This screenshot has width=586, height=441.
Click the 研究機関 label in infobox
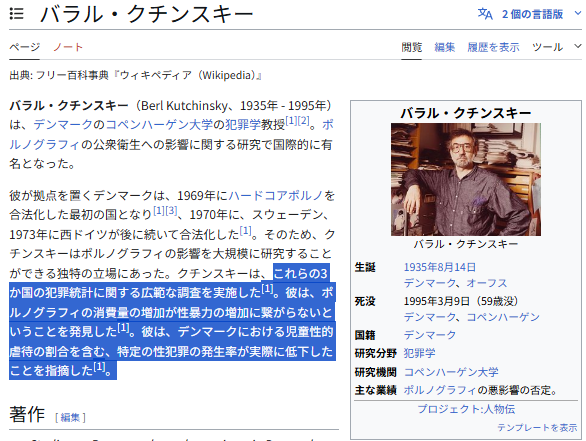coord(375,372)
